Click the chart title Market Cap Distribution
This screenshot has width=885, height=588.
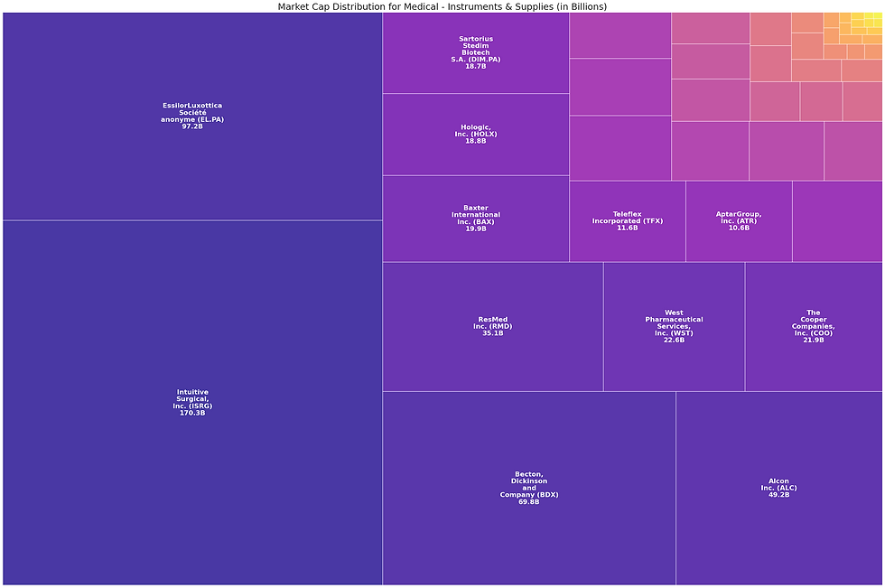(442, 6)
